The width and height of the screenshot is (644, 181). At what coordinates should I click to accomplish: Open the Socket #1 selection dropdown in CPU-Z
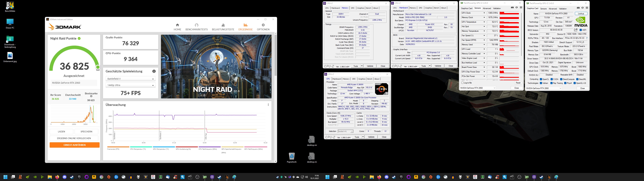(x=345, y=131)
